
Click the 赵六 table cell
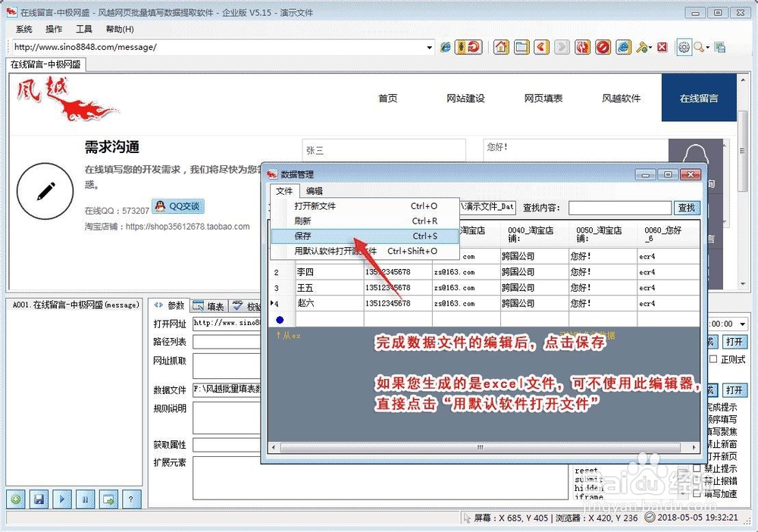[x=329, y=303]
